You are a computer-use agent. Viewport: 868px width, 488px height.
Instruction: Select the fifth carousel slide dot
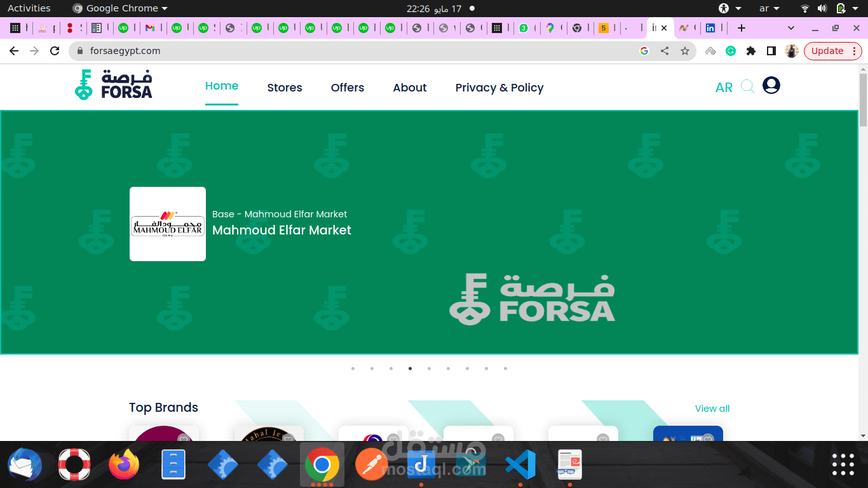point(429,369)
